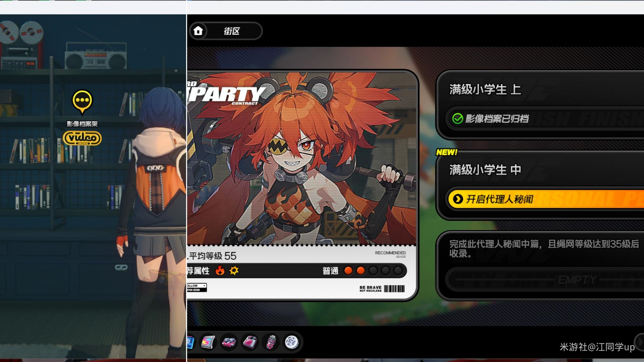Click the yellow physical attribute star icon
Image resolution: width=644 pixels, height=362 pixels.
[234, 270]
